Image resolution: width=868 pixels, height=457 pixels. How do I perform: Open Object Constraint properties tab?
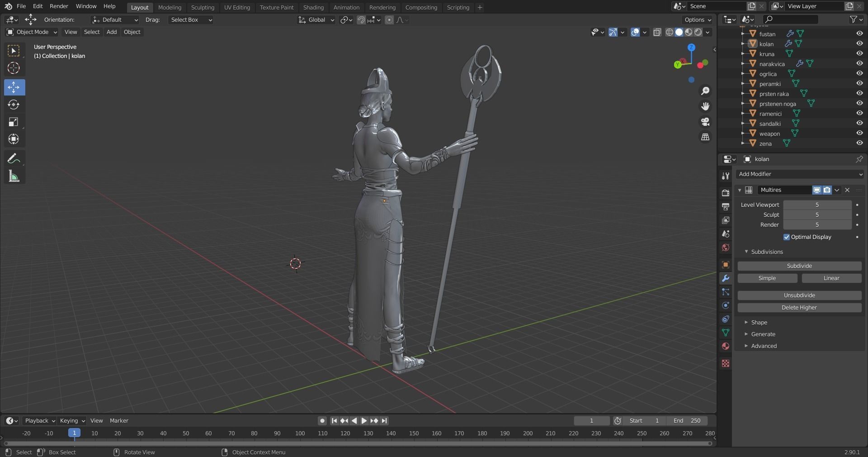point(726,319)
